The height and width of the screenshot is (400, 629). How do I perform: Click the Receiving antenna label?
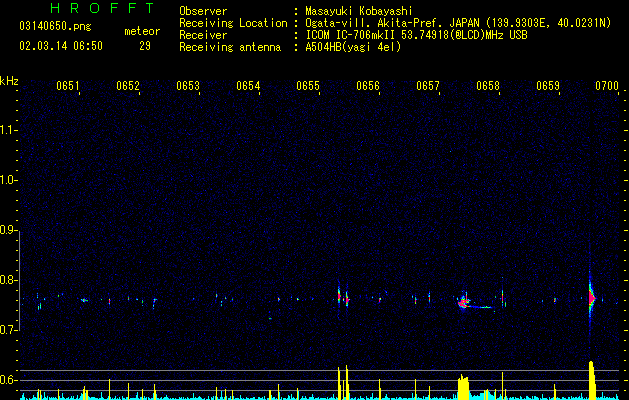click(x=230, y=47)
